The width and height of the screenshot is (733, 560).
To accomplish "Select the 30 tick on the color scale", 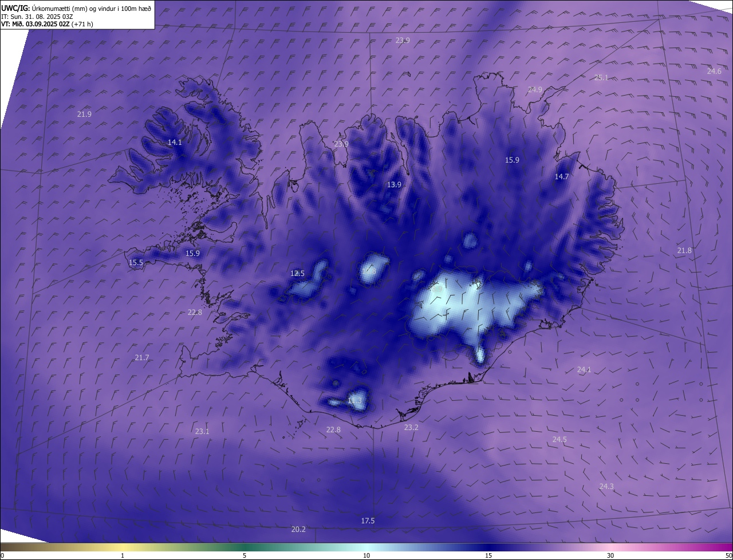I will tap(610, 555).
